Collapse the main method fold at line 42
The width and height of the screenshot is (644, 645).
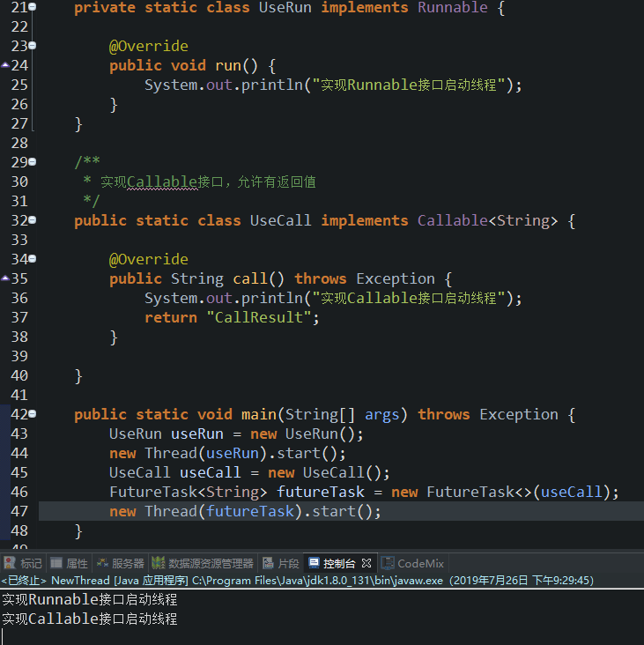[x=33, y=414]
